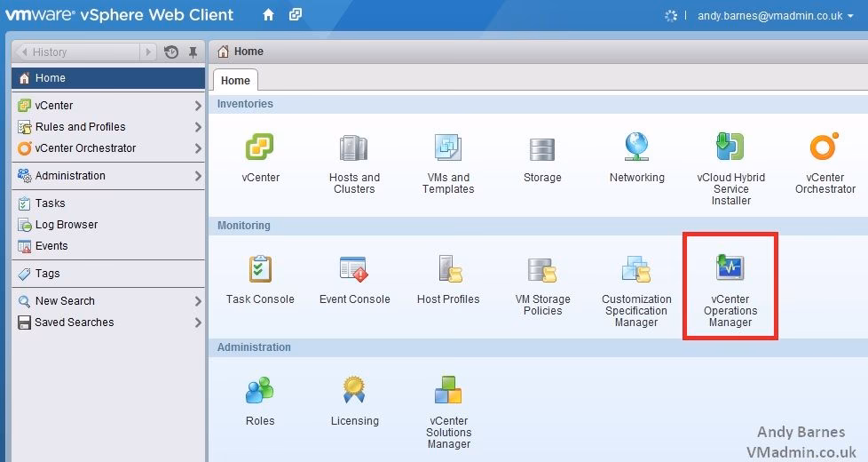Viewport: 868px width, 462px height.
Task: Open Hosts and Clusters icon
Action: pos(354,147)
